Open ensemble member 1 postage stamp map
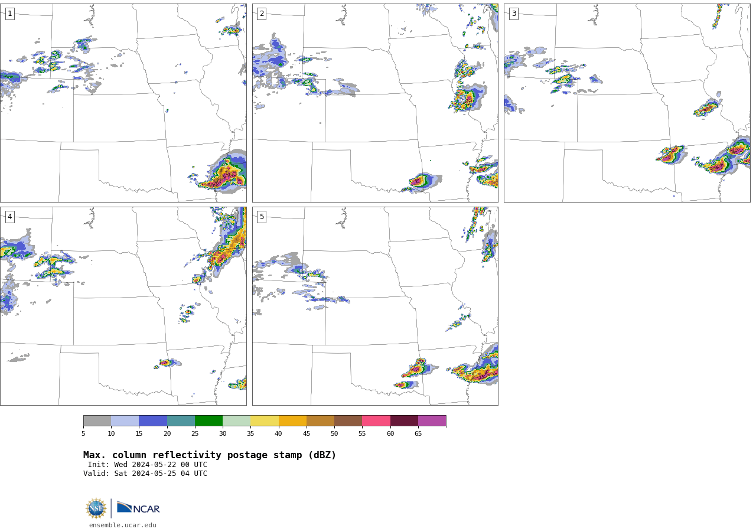This screenshot has height=532, width=756. point(123,103)
